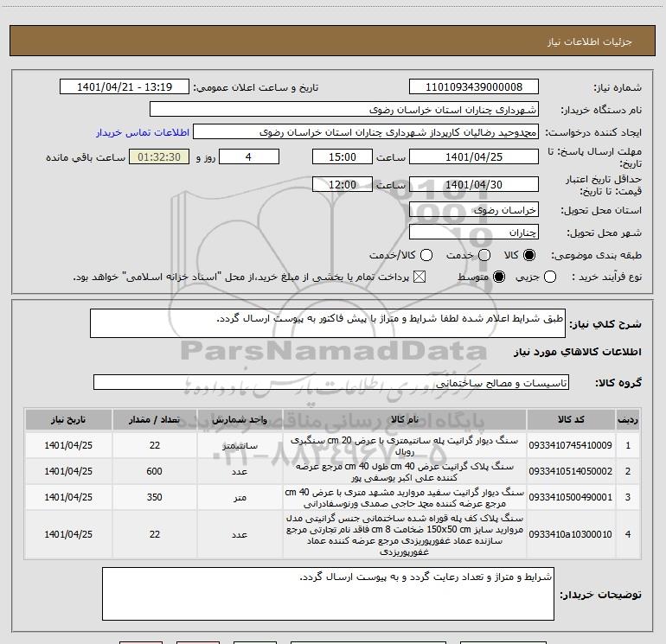Click quantity 600 cell
Image resolution: width=666 pixels, height=644 pixels.
pos(154,471)
